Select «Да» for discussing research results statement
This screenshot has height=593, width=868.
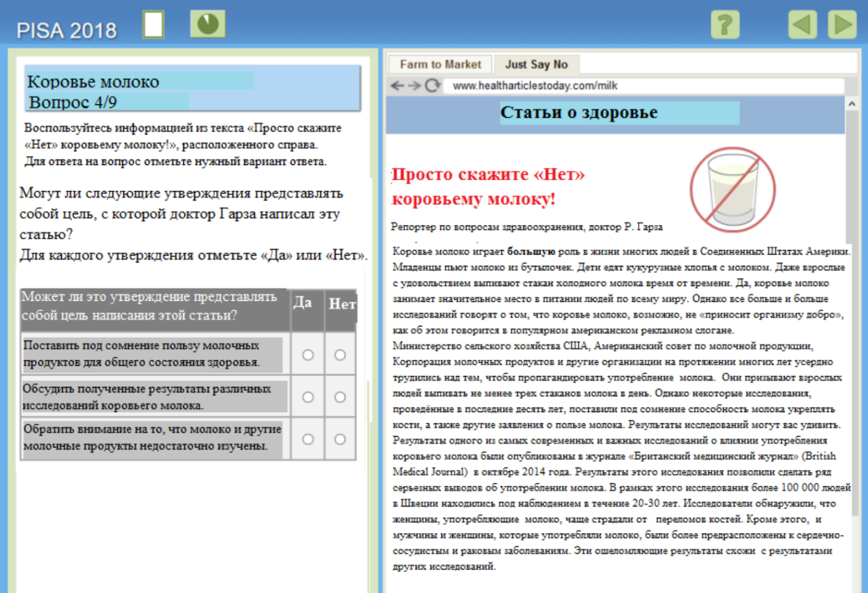coord(308,397)
